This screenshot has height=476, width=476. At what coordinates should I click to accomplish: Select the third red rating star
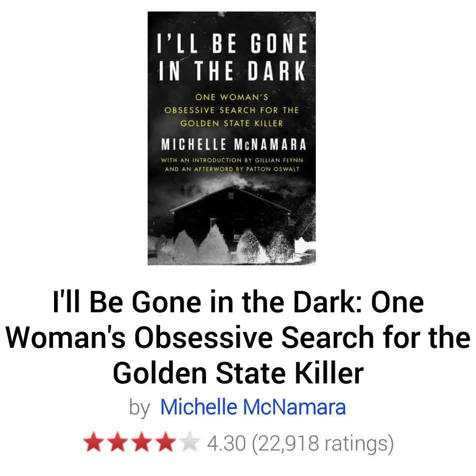tap(142, 442)
